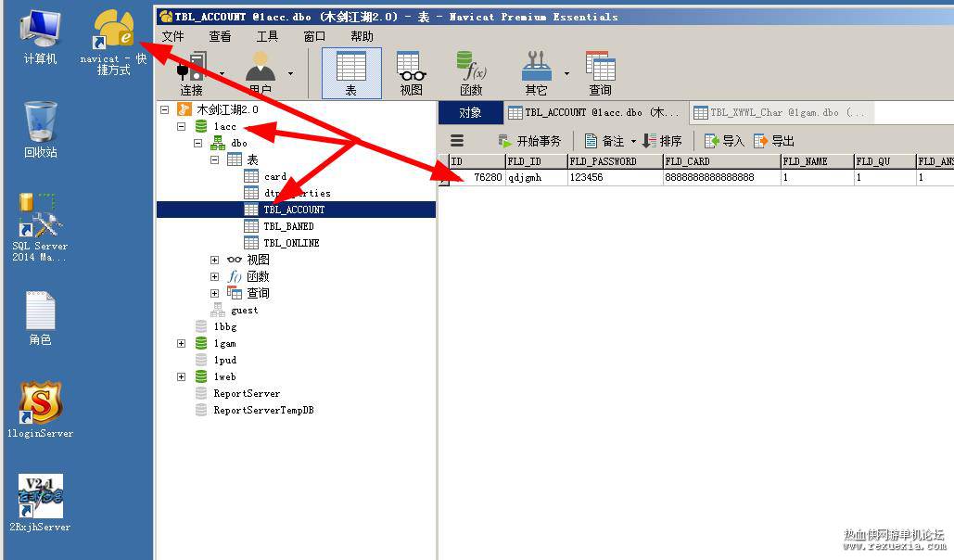Open the 帮助 menu
954x560 pixels.
point(362,36)
